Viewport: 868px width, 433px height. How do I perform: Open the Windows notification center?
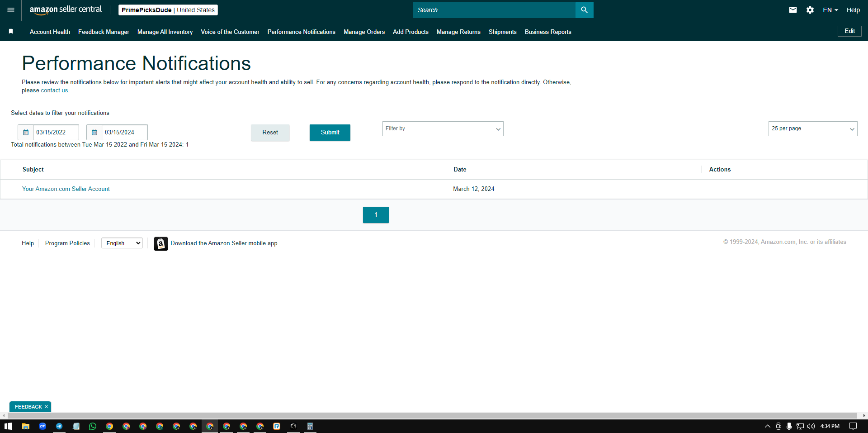(x=853, y=426)
